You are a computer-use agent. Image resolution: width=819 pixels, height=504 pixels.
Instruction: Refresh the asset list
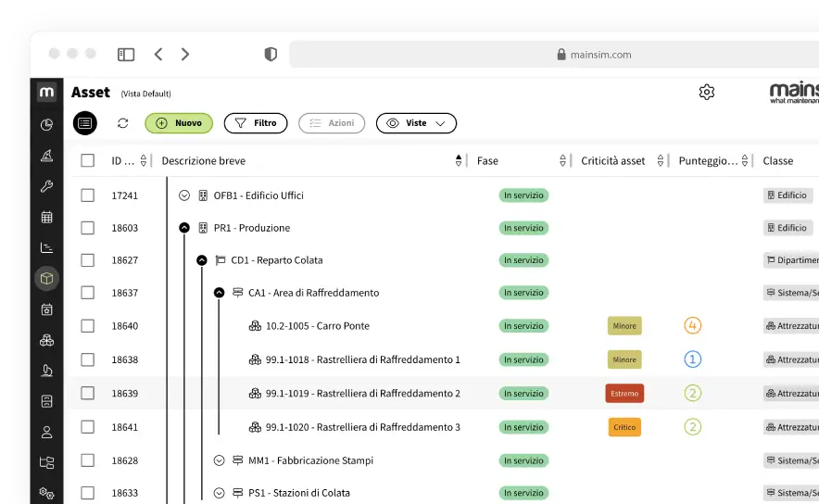[122, 123]
